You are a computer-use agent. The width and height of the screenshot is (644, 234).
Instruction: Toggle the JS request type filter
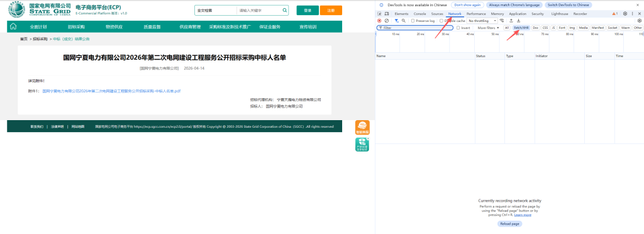pos(553,28)
